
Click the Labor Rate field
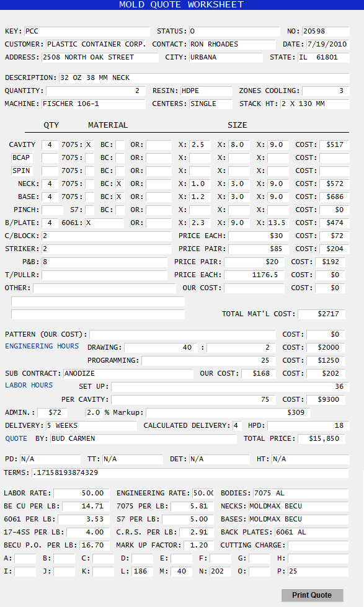(81, 493)
